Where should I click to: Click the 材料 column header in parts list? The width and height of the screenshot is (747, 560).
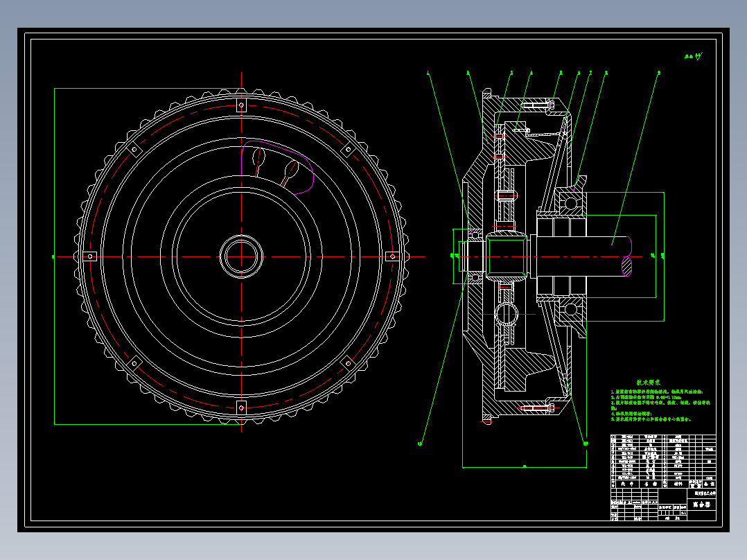click(x=678, y=483)
